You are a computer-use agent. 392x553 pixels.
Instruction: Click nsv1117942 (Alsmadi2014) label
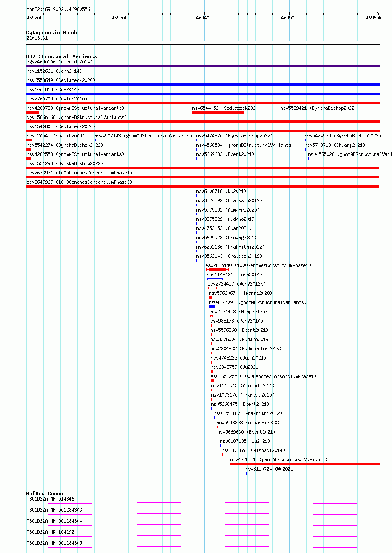click(x=243, y=386)
